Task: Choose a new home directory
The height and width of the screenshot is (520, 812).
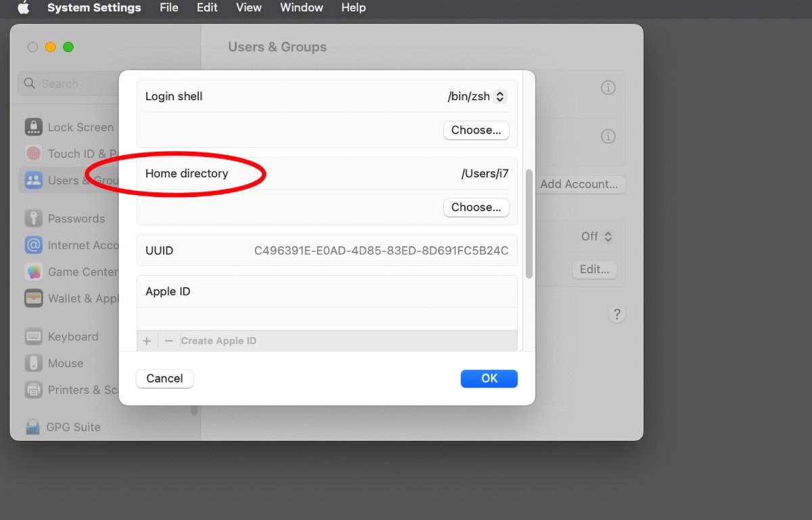Action: (x=476, y=207)
